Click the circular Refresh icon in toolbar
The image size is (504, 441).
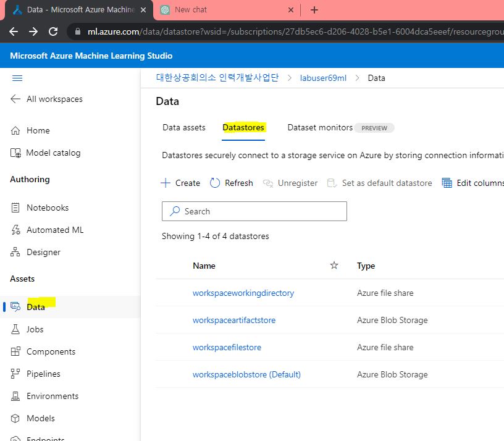(215, 183)
